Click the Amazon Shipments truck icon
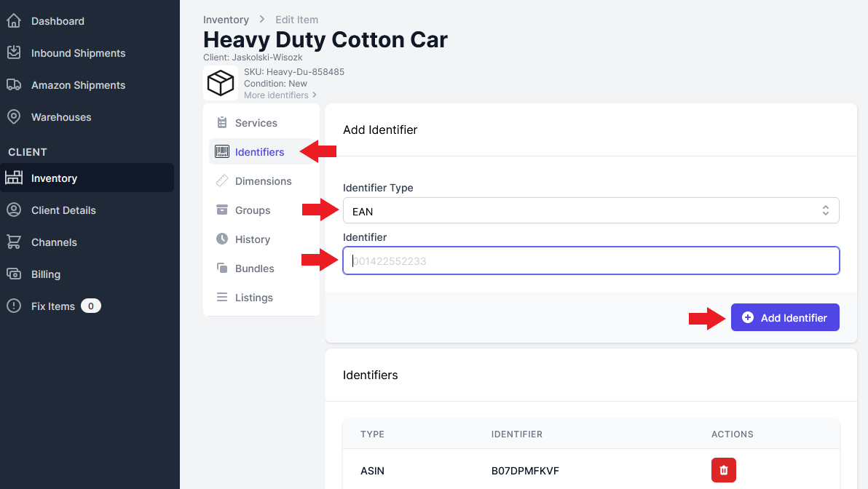 [x=14, y=85]
